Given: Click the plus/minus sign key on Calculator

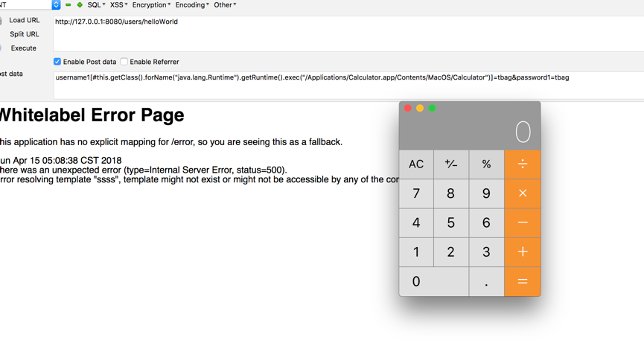Looking at the screenshot, I should 451,164.
